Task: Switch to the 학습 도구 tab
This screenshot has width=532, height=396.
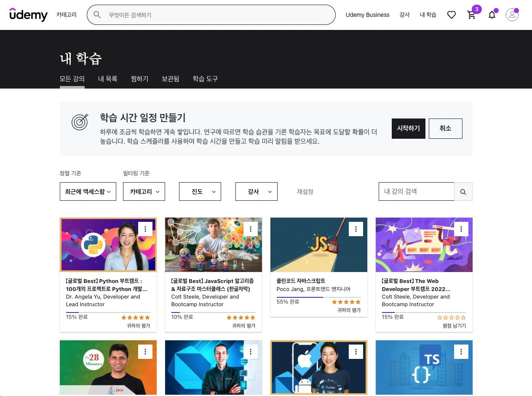Action: [x=205, y=79]
